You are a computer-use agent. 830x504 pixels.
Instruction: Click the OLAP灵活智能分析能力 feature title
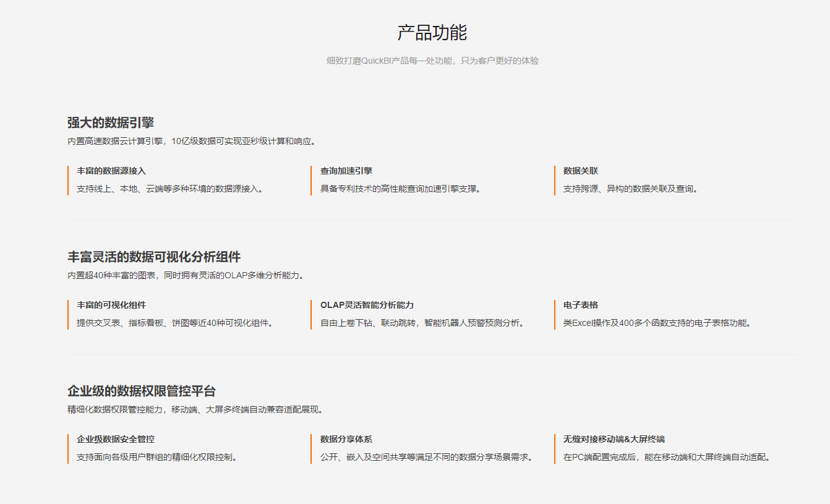(367, 305)
